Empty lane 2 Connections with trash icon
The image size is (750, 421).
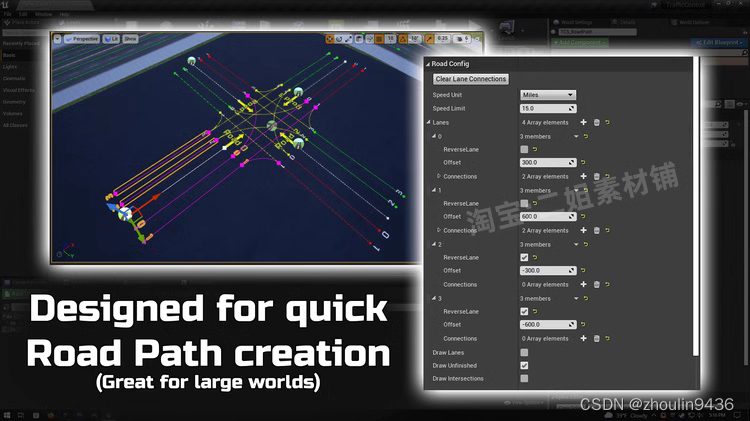pyautogui.click(x=596, y=285)
